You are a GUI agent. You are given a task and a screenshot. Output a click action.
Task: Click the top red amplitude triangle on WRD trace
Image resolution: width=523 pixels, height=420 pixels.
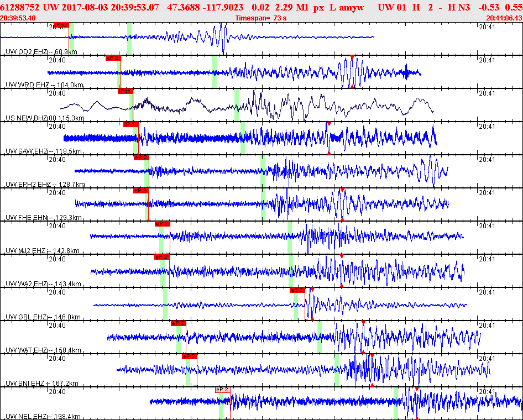(x=352, y=57)
